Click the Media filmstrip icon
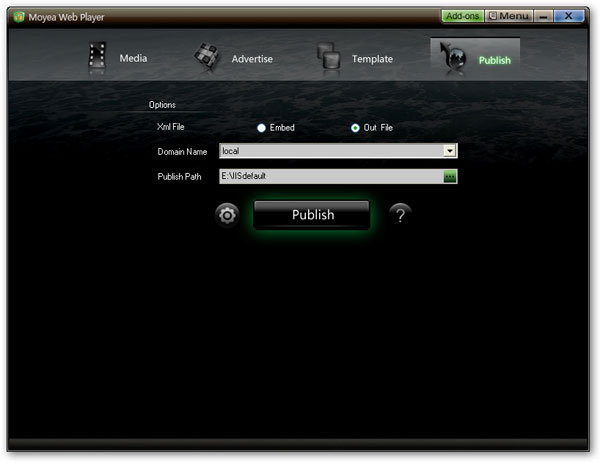600x462 pixels. click(97, 56)
